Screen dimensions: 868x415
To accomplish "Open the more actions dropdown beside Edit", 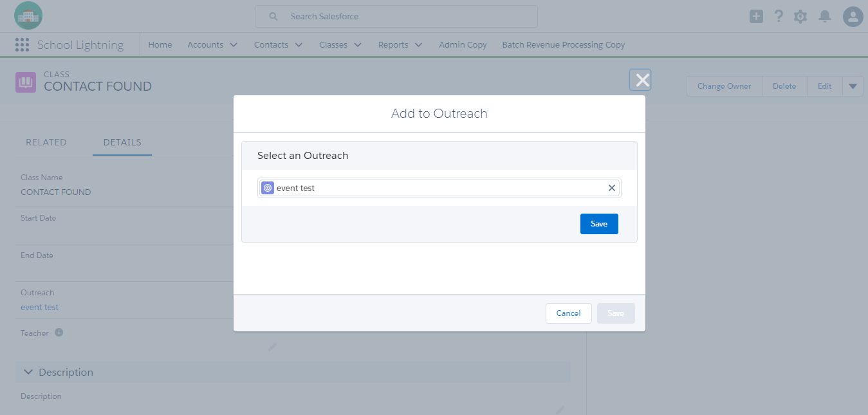I will coord(853,86).
